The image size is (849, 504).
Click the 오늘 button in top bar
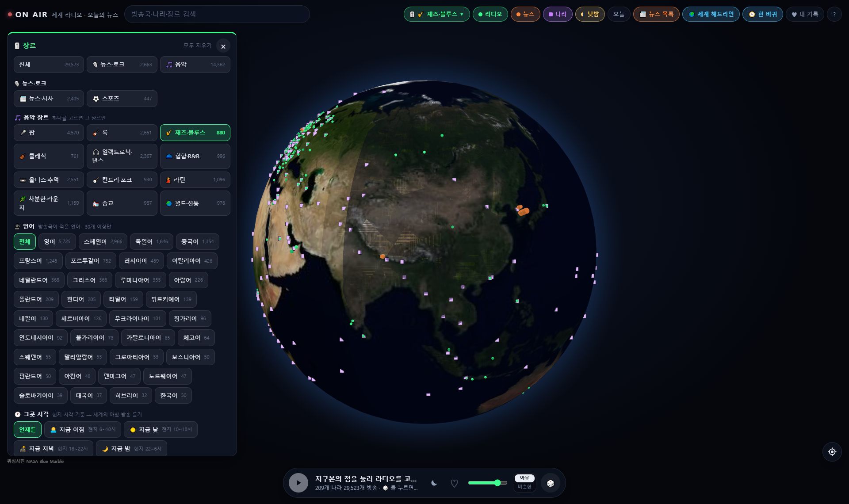[x=619, y=14]
